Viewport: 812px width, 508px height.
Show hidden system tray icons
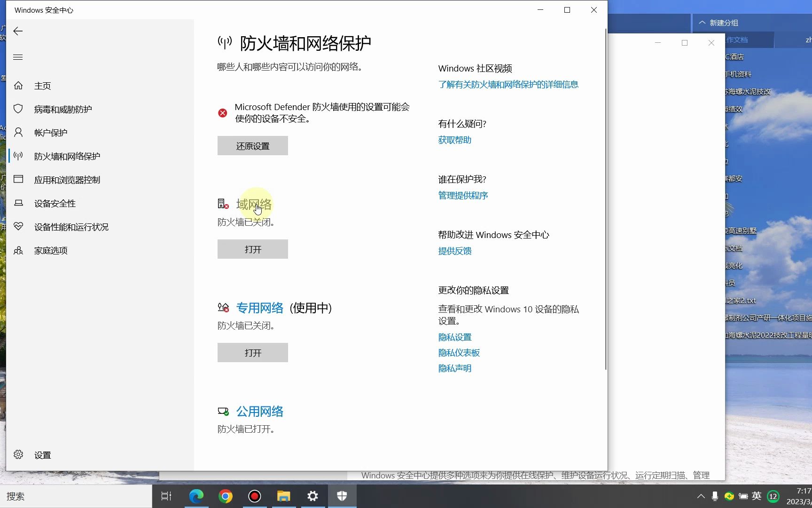[700, 496]
